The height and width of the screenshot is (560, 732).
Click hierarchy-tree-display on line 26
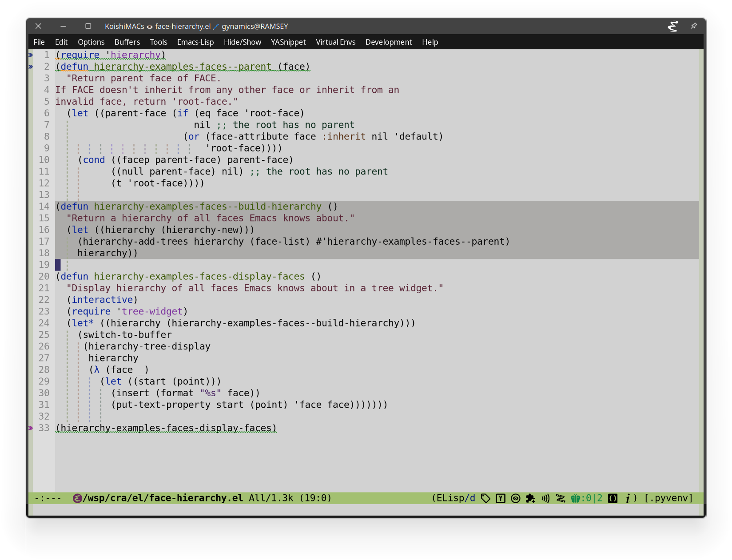point(149,346)
